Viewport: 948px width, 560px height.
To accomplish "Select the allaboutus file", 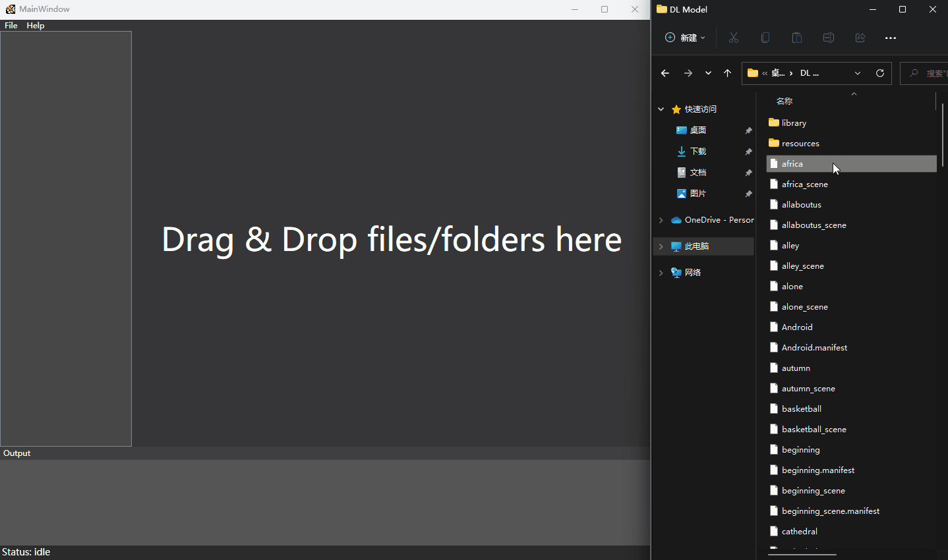I will 851,205.
